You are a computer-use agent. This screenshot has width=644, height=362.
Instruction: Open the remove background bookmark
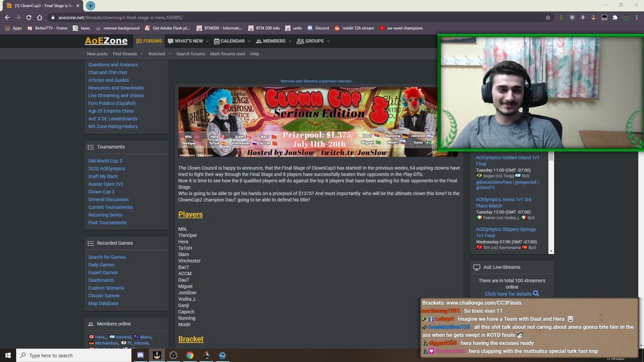[x=117, y=28]
